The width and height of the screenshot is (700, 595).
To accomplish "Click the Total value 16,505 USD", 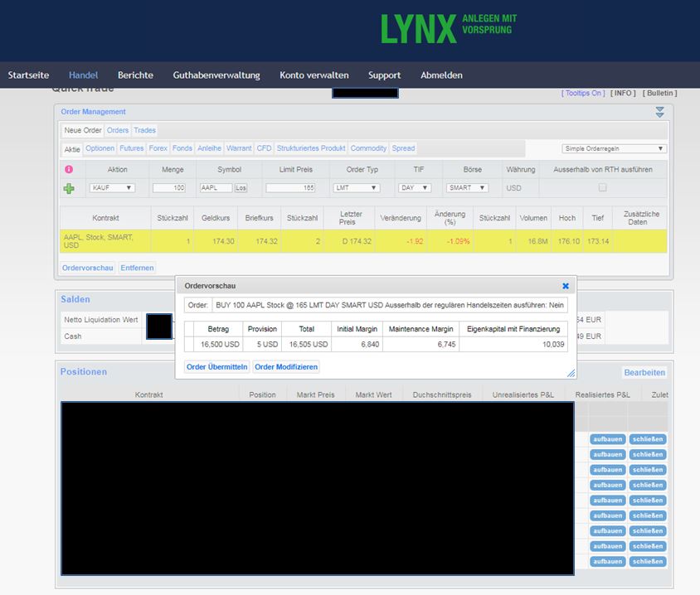I will [x=309, y=345].
